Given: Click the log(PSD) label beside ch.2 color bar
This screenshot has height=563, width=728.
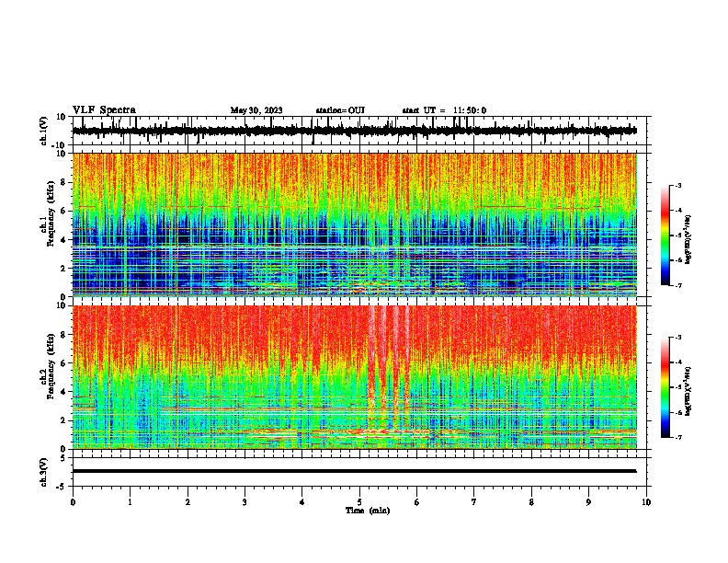Looking at the screenshot, I should tap(688, 391).
